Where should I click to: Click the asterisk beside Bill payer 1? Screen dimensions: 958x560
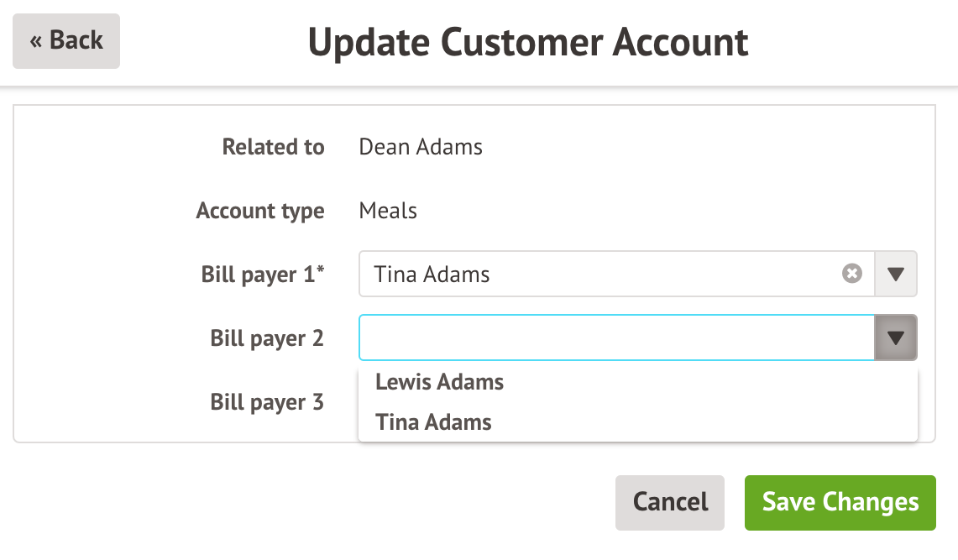pos(320,270)
